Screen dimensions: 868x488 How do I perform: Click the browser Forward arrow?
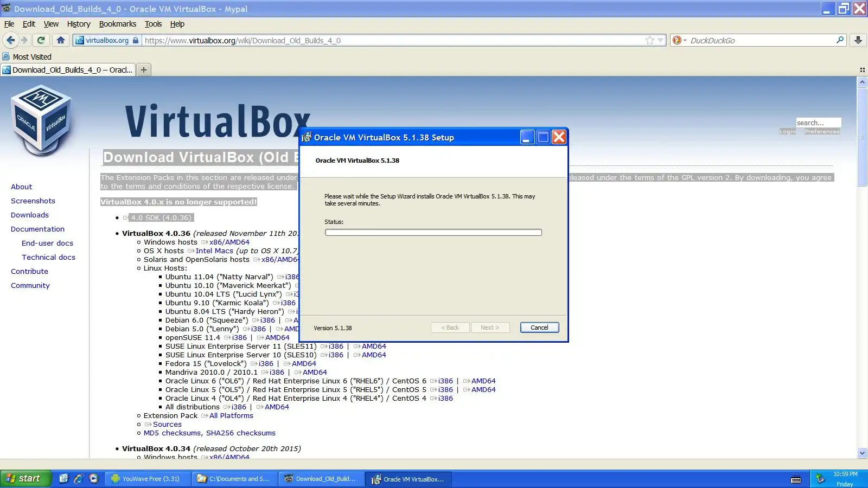[x=24, y=40]
